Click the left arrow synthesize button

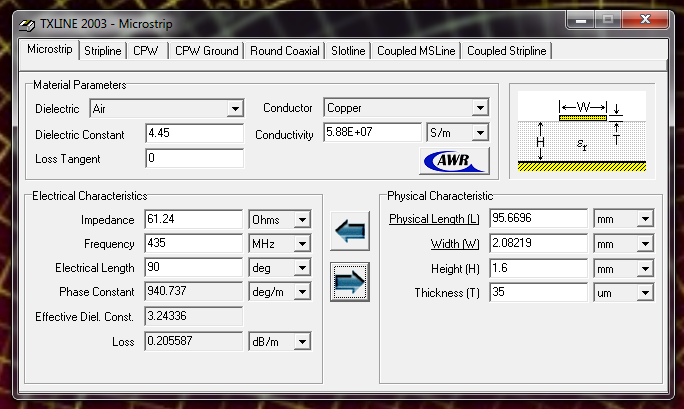[350, 231]
